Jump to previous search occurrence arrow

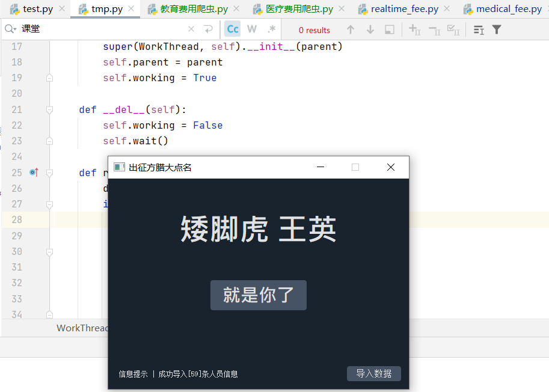click(351, 29)
